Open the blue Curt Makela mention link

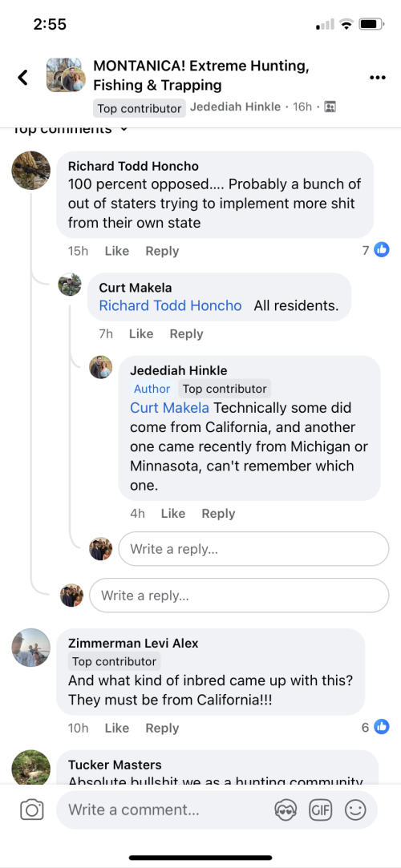(x=169, y=408)
